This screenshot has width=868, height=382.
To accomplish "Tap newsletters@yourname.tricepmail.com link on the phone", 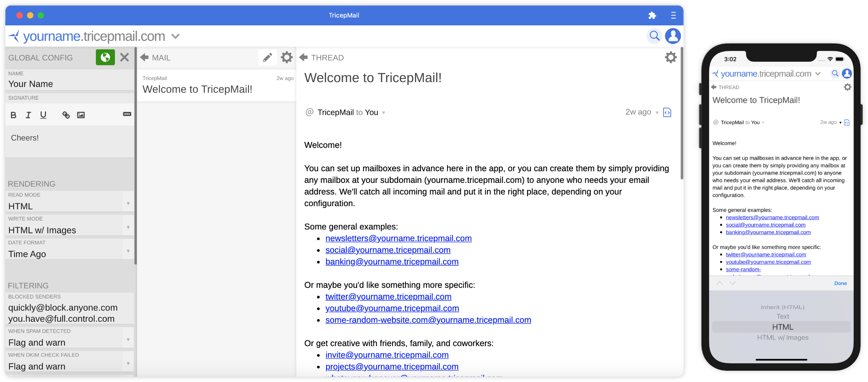I will (x=772, y=217).
